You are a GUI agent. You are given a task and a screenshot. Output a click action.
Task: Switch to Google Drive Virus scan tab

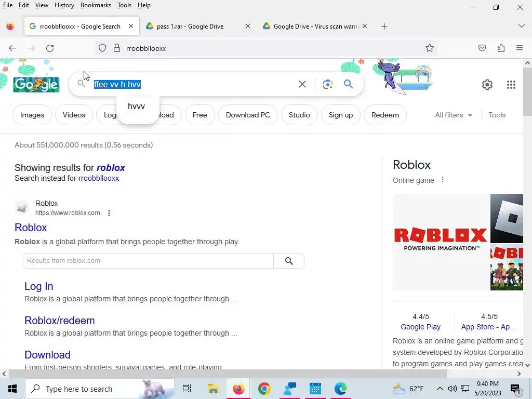pyautogui.click(x=315, y=26)
